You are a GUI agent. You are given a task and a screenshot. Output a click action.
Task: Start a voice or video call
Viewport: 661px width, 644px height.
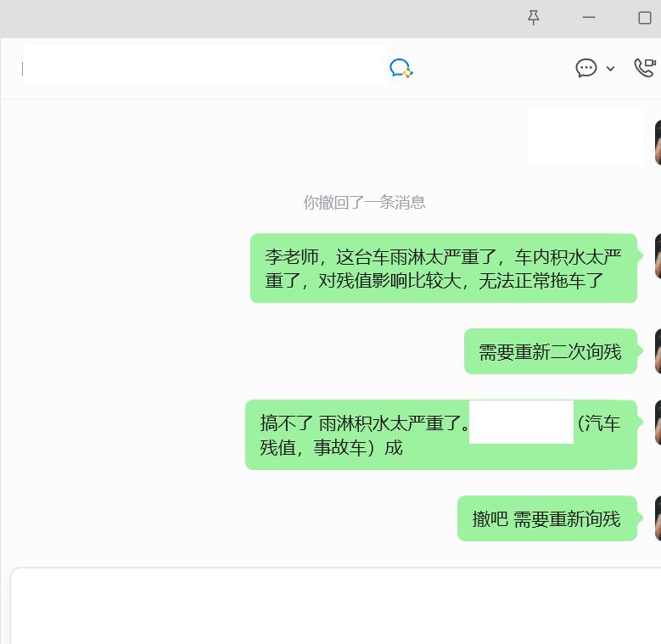645,68
